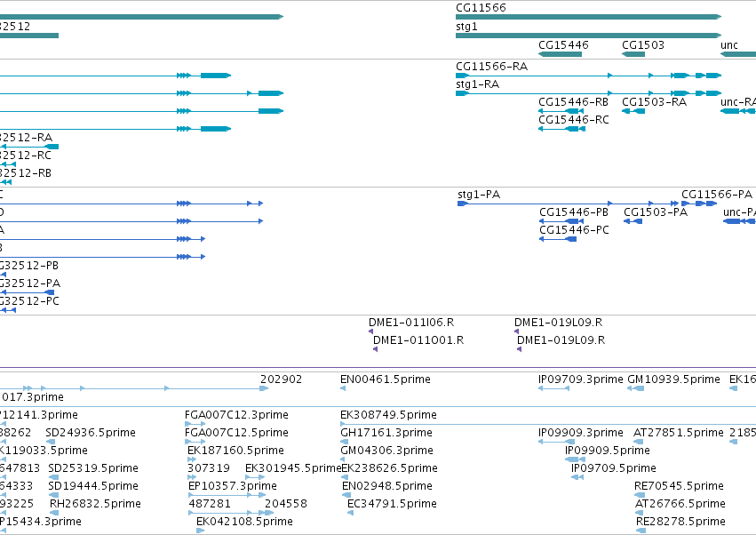The image size is (756, 535).
Task: Click the 202902 alignment label
Action: tap(281, 379)
